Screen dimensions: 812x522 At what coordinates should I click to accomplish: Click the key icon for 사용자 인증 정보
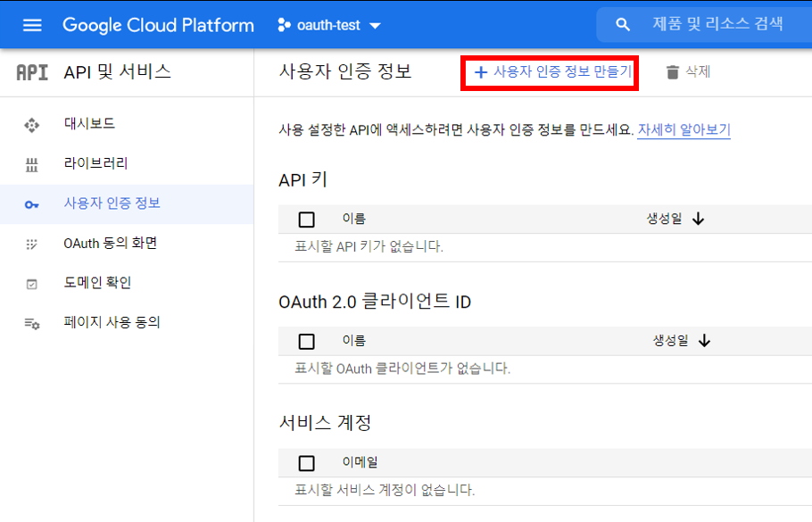tap(31, 204)
